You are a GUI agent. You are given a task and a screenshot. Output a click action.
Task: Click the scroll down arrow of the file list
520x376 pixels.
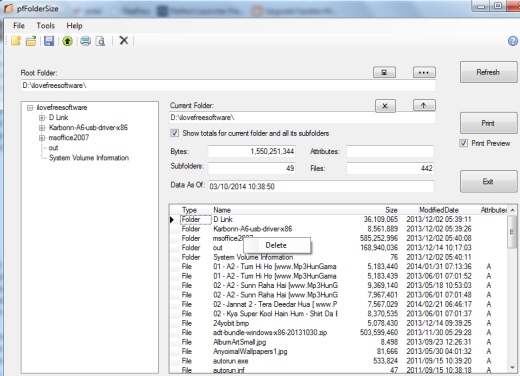[512, 367]
